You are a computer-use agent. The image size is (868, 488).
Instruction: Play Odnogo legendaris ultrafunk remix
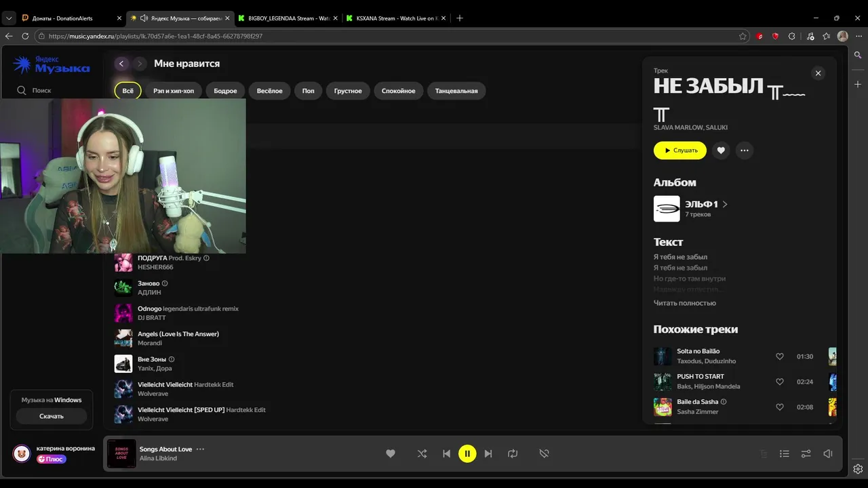(123, 313)
